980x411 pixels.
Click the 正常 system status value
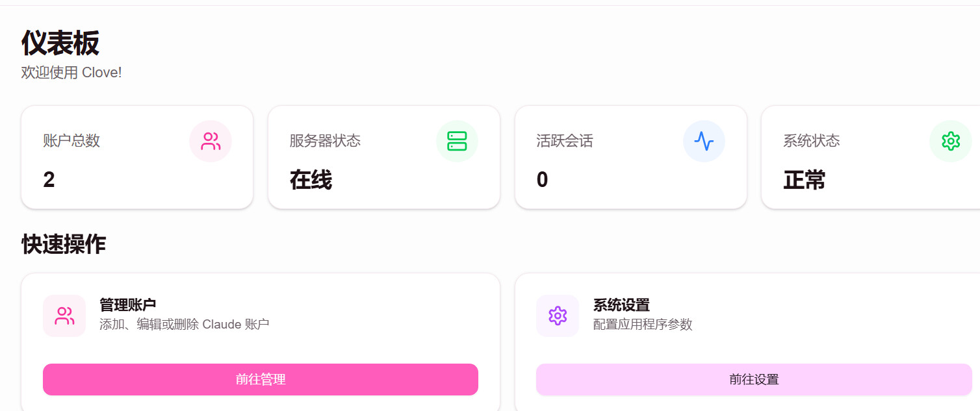(804, 180)
